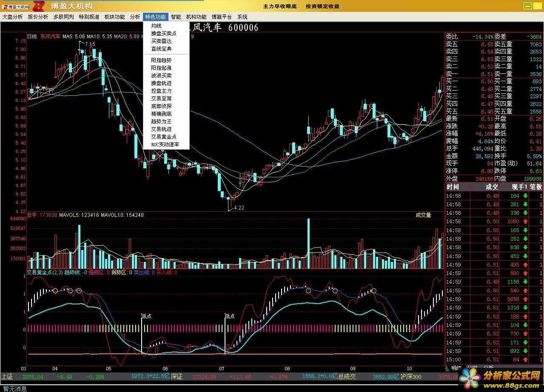Select the 精确测底 menu entry
Viewport: 544px width, 392px height.
(x=166, y=114)
